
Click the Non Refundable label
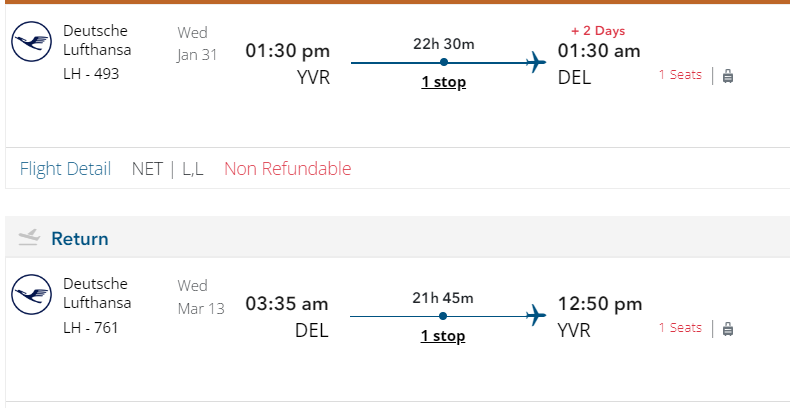[287, 169]
